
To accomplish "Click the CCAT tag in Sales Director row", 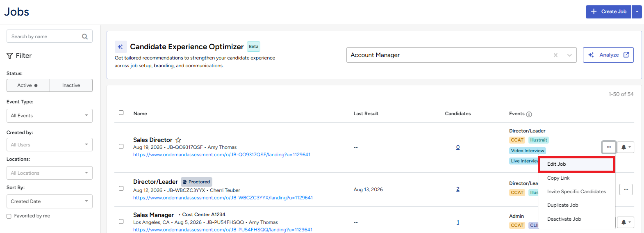I will click(517, 140).
